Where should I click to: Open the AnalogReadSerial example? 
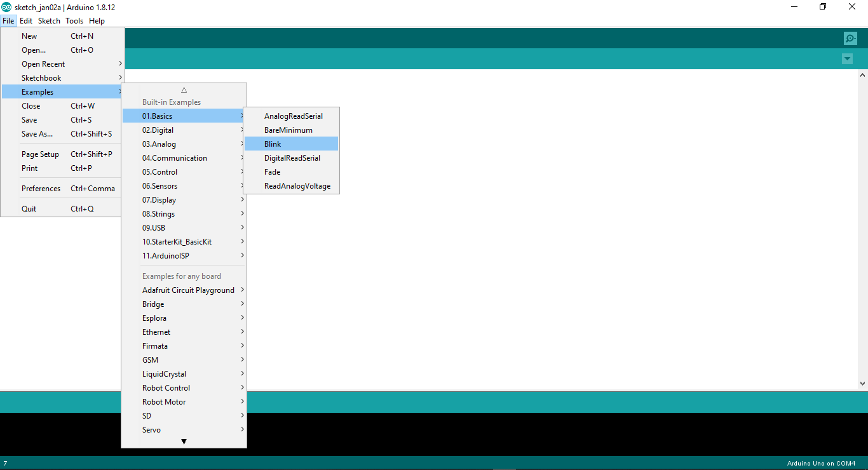(293, 116)
